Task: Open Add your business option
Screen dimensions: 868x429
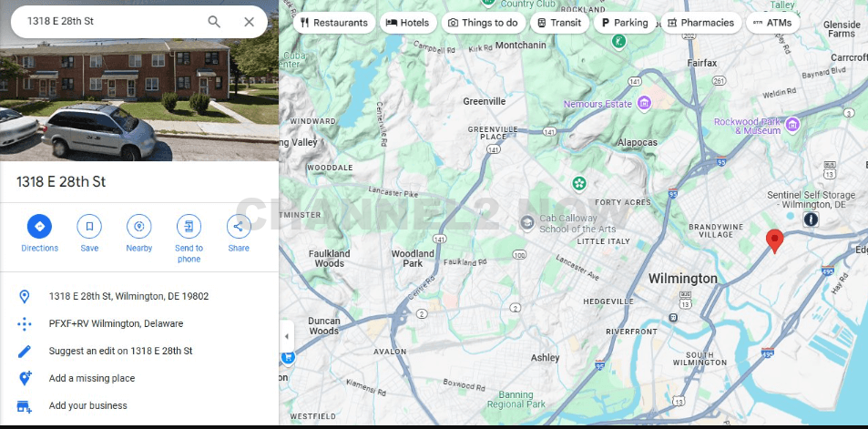Action: (x=88, y=405)
